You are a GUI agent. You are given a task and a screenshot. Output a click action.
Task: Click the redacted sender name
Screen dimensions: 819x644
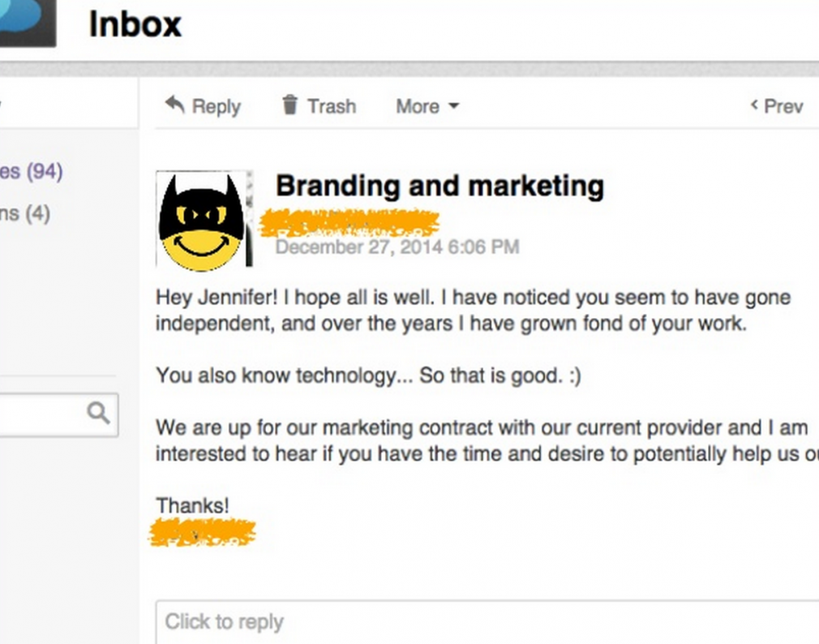349,223
